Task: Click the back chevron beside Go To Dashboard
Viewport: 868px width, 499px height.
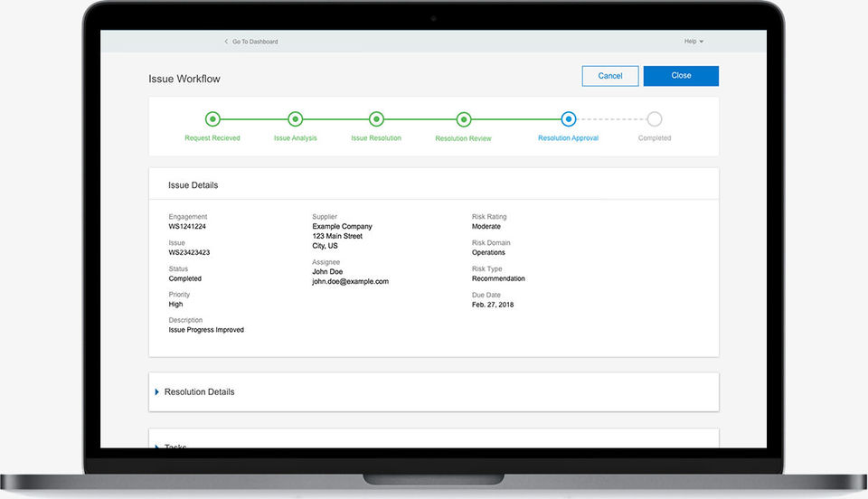Action: (x=226, y=42)
